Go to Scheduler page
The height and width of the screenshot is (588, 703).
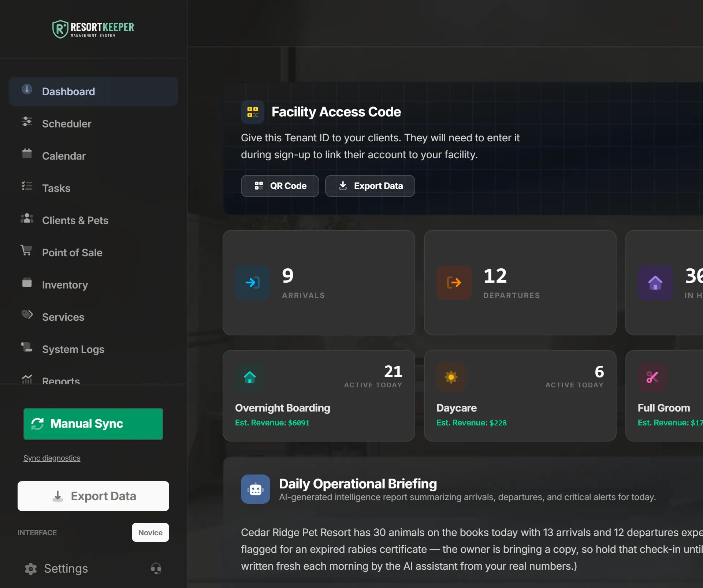(x=93, y=124)
